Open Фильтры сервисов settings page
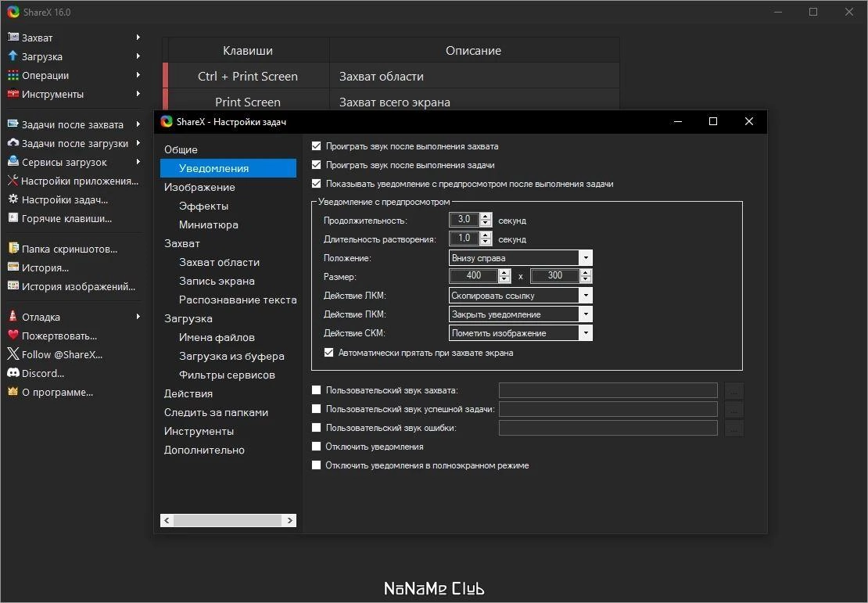Image resolution: width=868 pixels, height=603 pixels. coord(227,375)
